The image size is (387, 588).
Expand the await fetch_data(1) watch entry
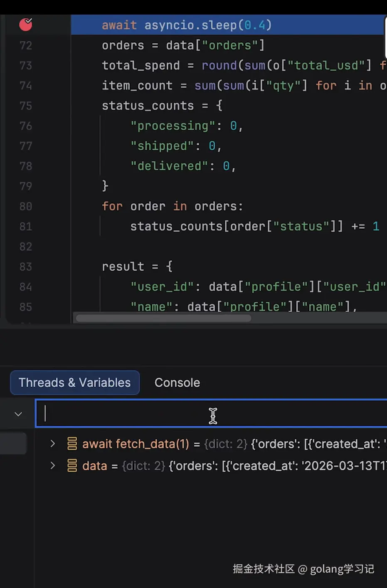point(53,444)
